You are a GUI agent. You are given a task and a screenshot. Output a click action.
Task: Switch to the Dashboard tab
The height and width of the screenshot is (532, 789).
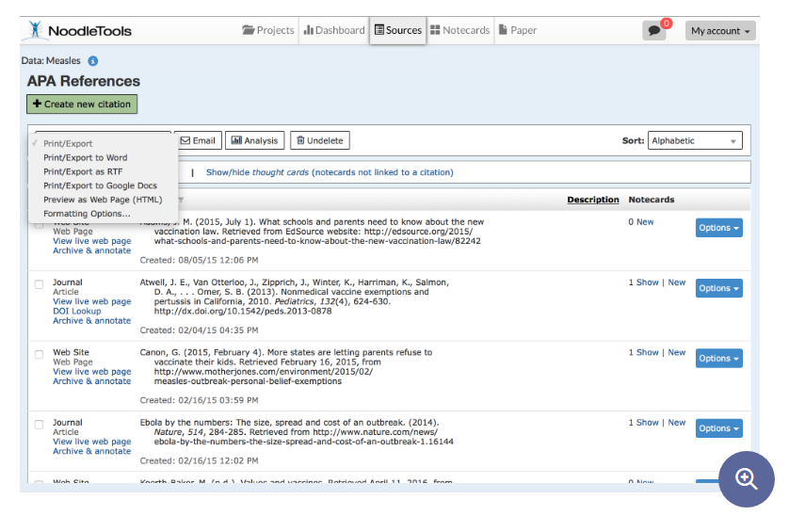[334, 30]
